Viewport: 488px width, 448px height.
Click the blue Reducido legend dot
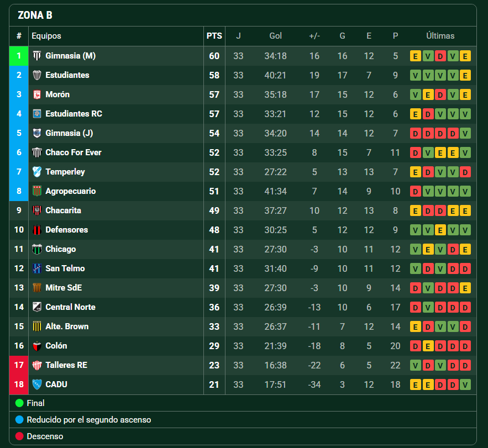pyautogui.click(x=20, y=420)
